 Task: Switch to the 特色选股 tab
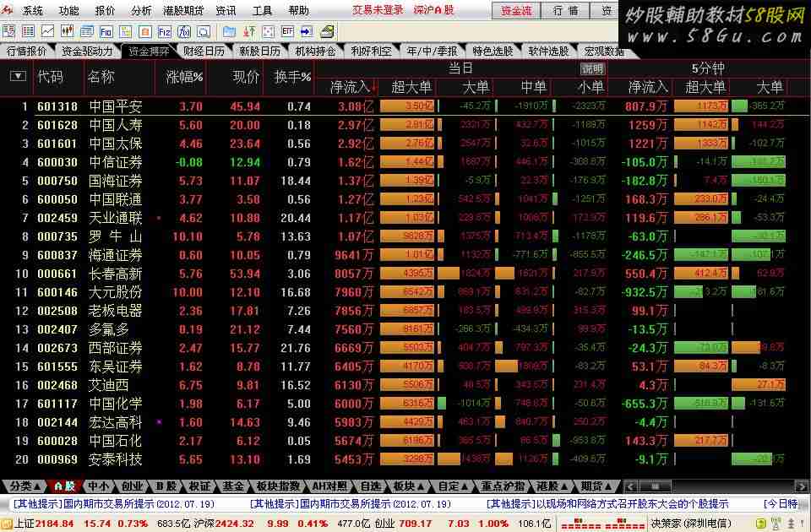pyautogui.click(x=493, y=52)
